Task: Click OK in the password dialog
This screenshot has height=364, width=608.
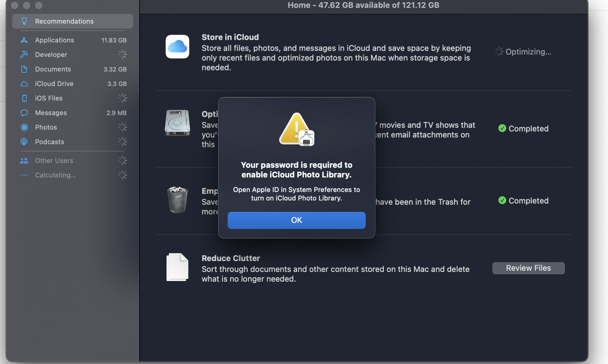Action: (x=296, y=220)
